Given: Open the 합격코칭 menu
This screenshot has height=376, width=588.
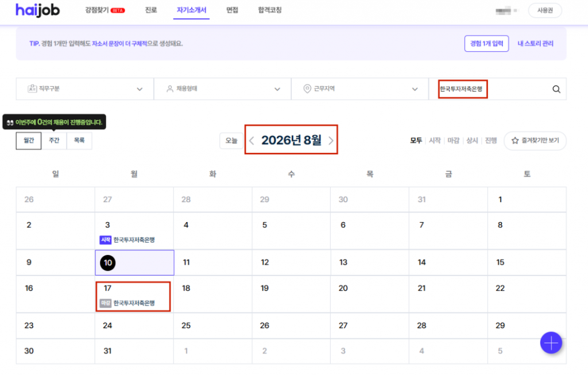Looking at the screenshot, I should tap(270, 10).
